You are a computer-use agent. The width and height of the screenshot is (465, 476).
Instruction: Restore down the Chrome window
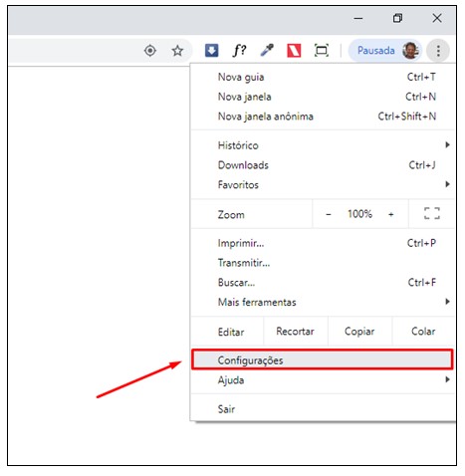point(397,18)
